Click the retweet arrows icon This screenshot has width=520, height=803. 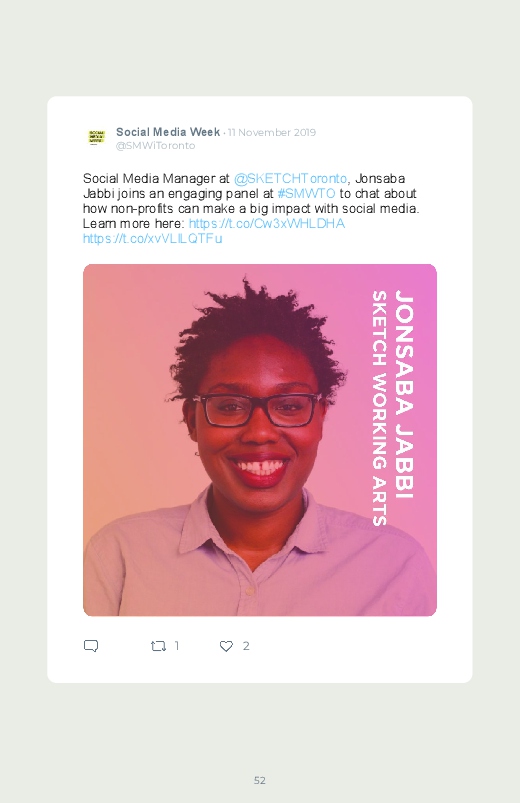click(x=158, y=646)
